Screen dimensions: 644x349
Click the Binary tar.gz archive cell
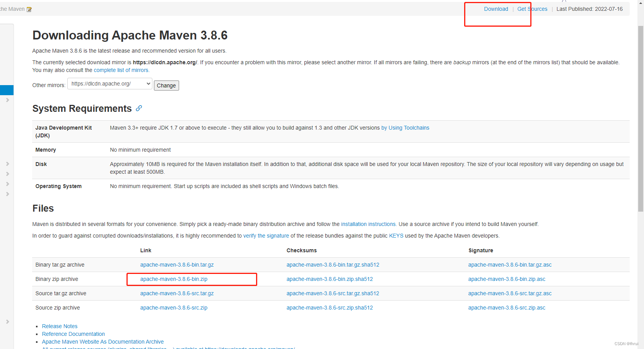tap(60, 265)
